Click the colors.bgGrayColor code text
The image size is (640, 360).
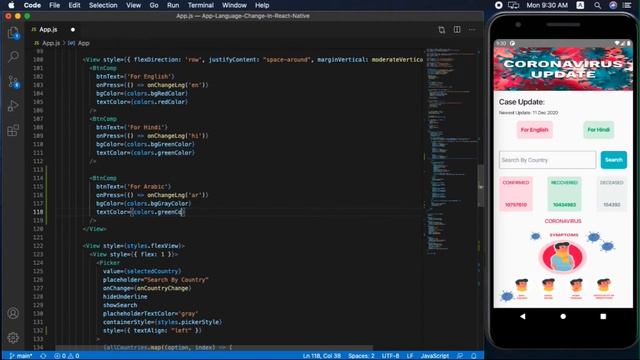click(158, 203)
